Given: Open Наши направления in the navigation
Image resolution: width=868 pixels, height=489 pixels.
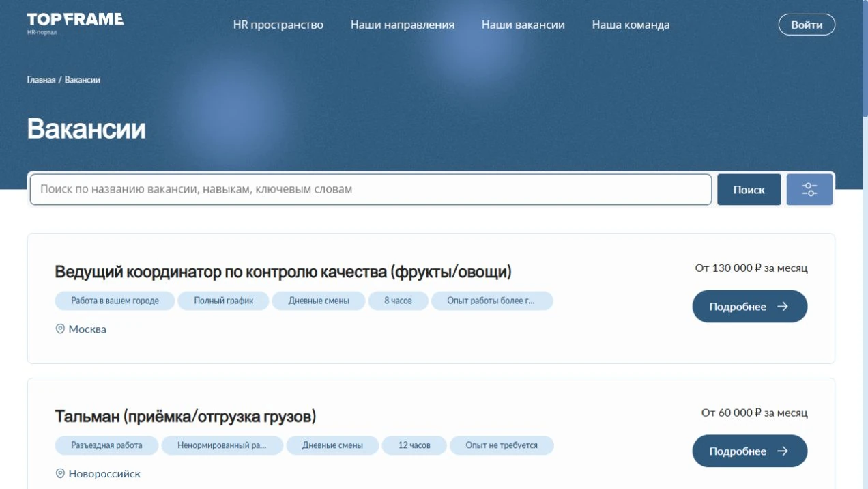Looking at the screenshot, I should (403, 25).
